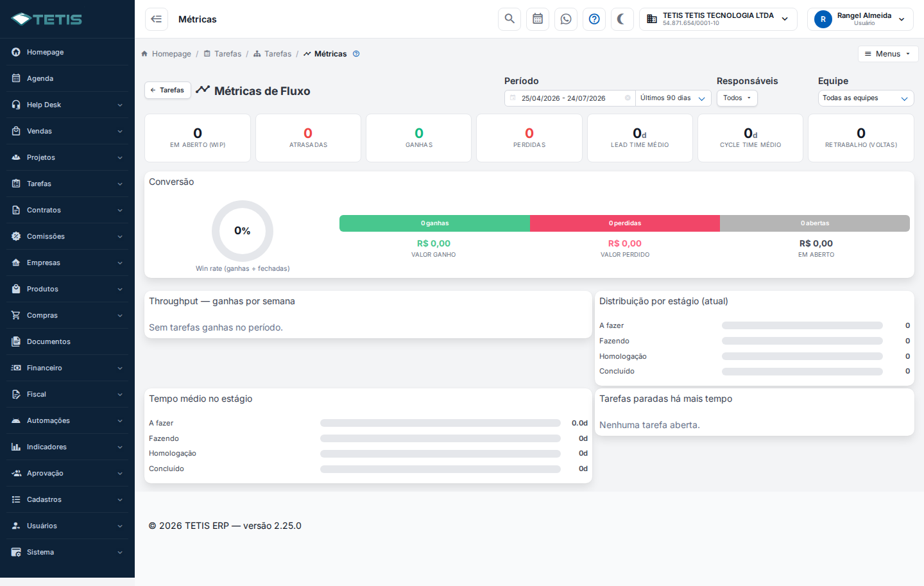Toggle dark mode with the moon icon

tap(622, 19)
